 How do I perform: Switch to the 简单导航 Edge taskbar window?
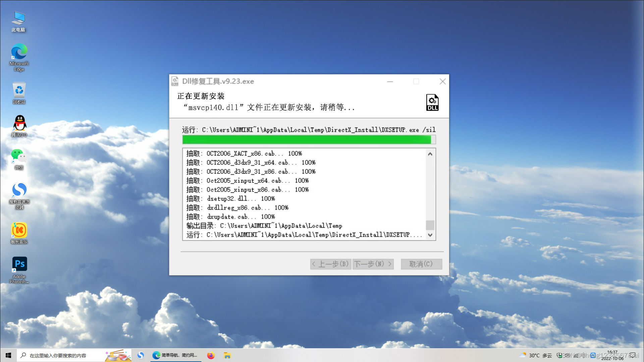pos(175,355)
